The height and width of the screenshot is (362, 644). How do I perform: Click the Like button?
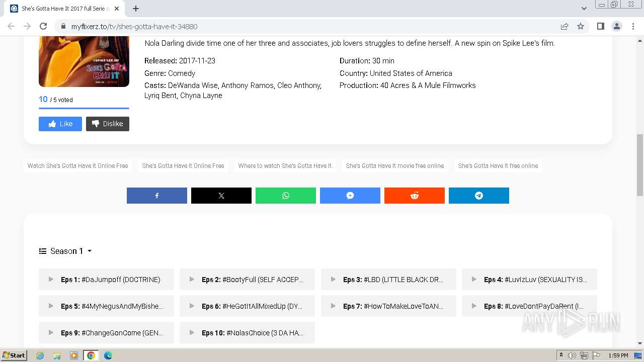(60, 124)
